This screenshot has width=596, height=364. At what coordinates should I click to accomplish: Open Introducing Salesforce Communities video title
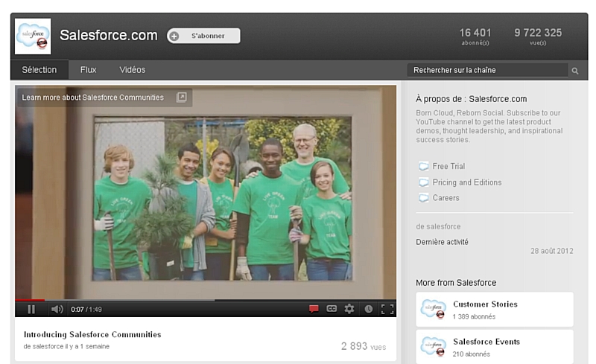[92, 334]
